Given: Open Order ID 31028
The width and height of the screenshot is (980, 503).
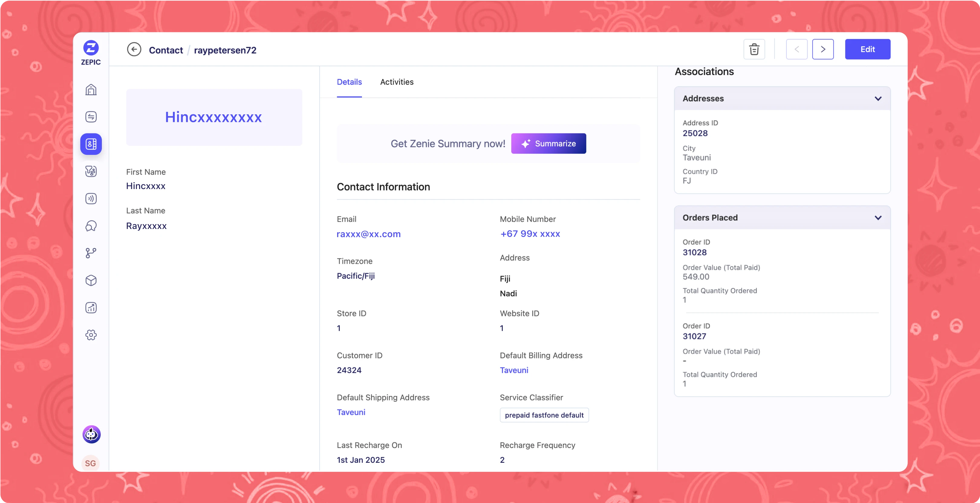Looking at the screenshot, I should (694, 252).
